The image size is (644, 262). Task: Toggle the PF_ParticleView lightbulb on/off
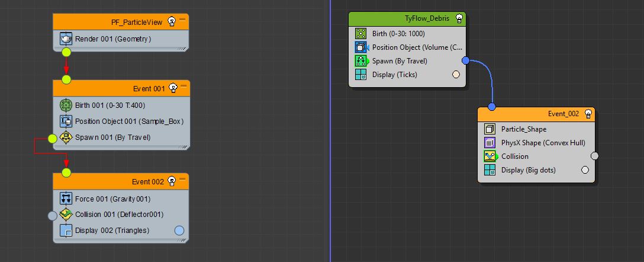[172, 22]
